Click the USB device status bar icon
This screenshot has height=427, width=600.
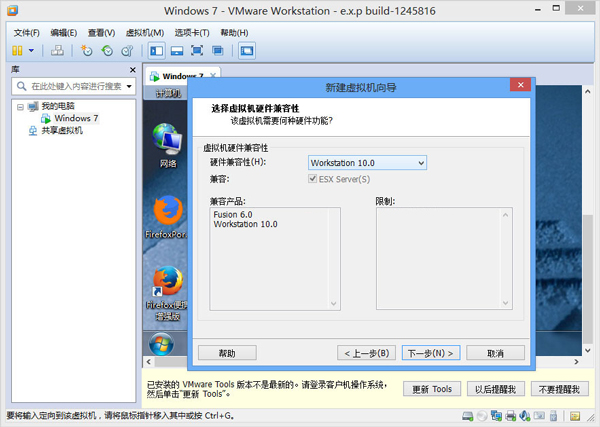tap(553, 416)
